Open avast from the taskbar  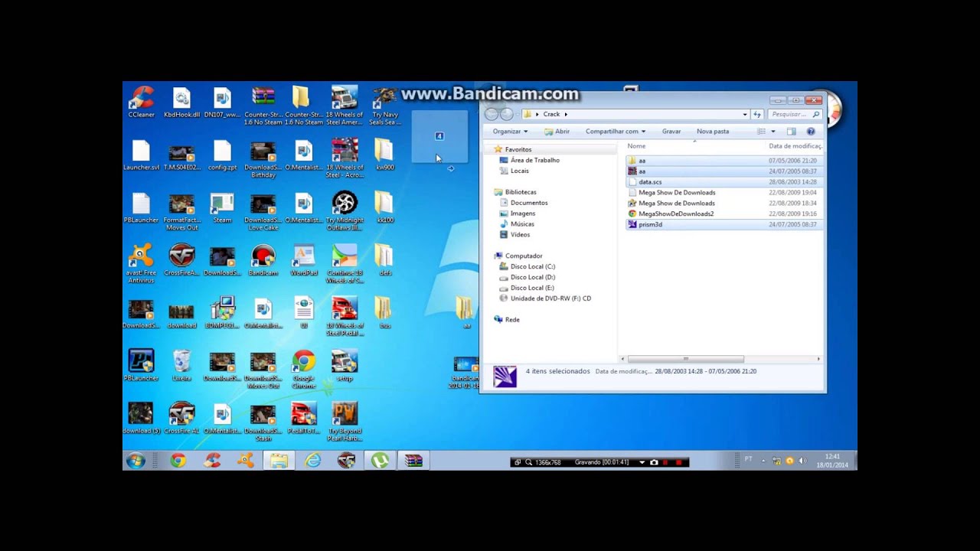pyautogui.click(x=246, y=461)
